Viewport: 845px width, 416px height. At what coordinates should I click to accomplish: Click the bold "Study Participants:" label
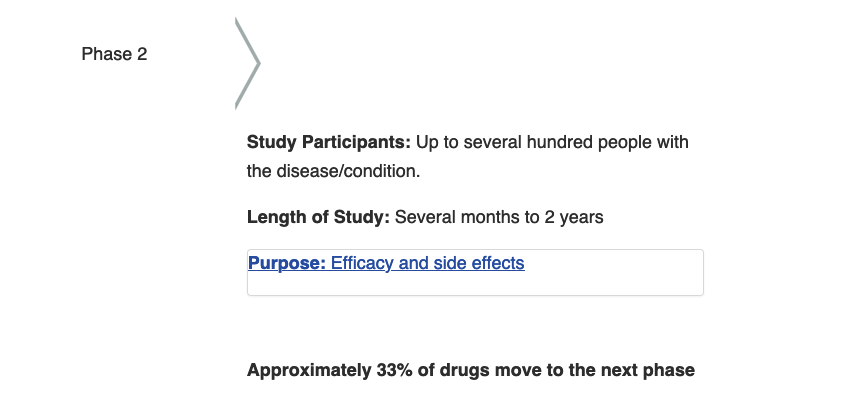(x=329, y=142)
